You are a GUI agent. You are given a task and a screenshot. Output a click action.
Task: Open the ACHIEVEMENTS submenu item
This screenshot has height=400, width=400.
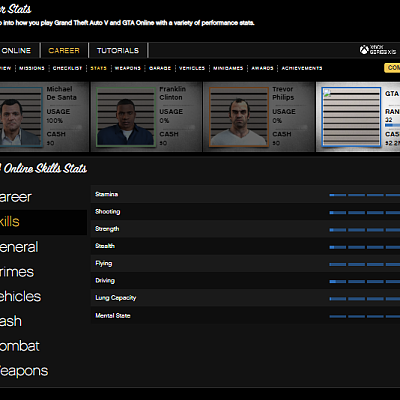click(302, 68)
